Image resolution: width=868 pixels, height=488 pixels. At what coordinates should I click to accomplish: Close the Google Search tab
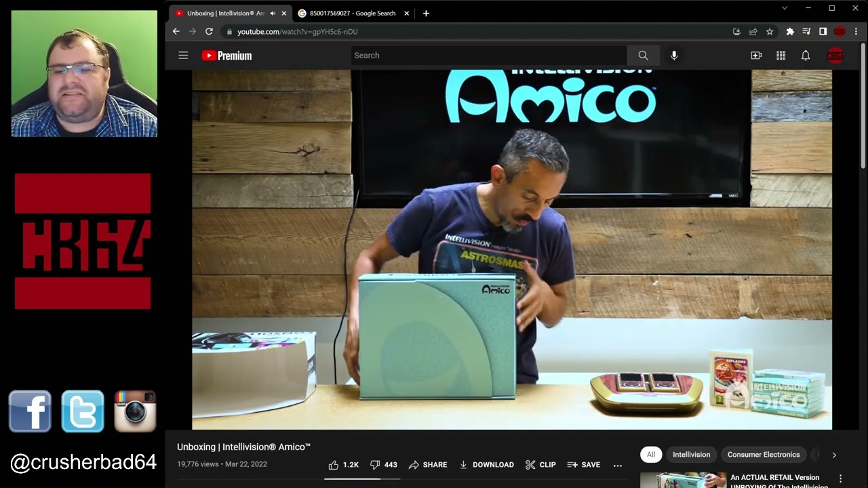pos(406,13)
